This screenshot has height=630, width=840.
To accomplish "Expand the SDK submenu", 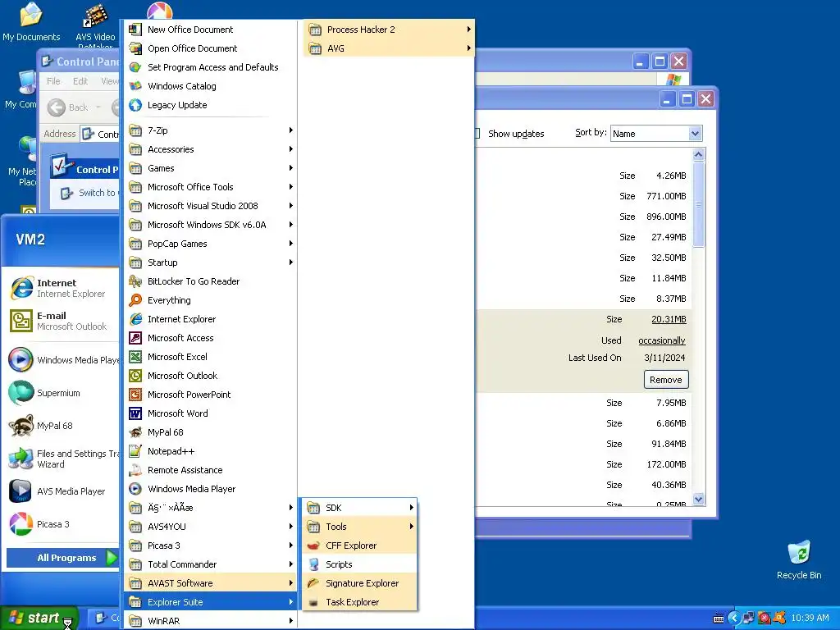I will pos(359,508).
